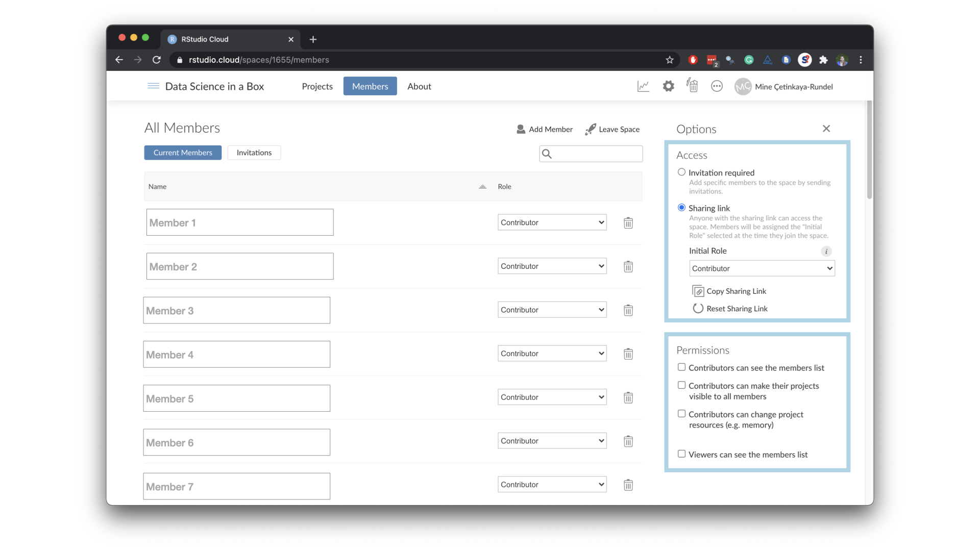Enable Contributors can see the members list

click(x=681, y=367)
